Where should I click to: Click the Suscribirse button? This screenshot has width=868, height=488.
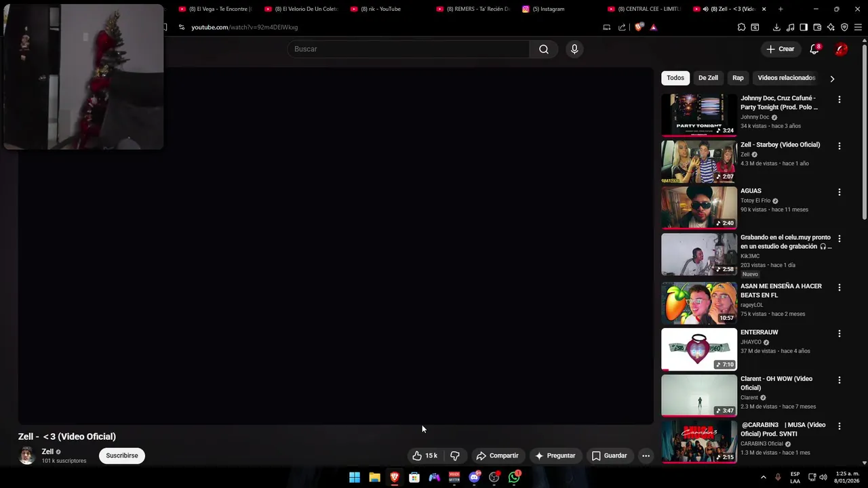click(122, 455)
